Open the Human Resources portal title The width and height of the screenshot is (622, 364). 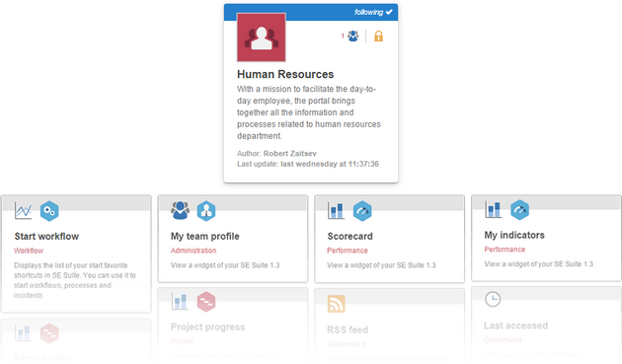(x=285, y=74)
